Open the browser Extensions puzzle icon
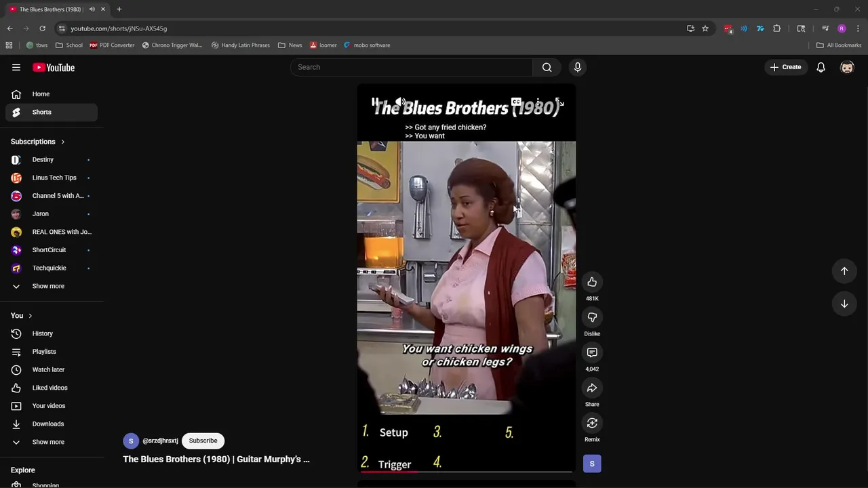The image size is (868, 488). pos(776,28)
